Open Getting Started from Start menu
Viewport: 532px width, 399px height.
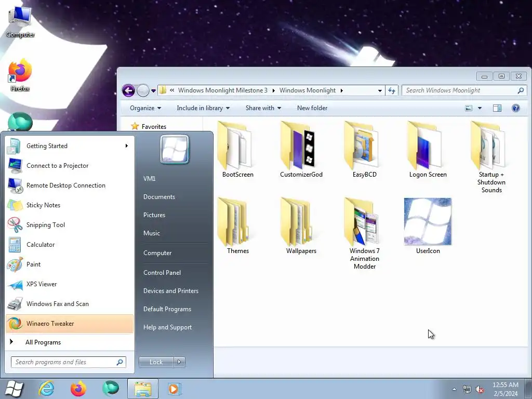(70, 146)
